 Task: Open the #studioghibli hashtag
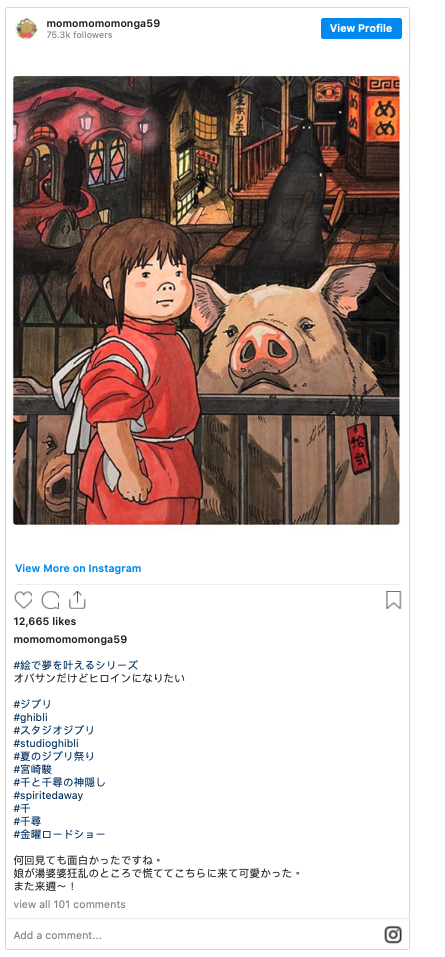pos(46,743)
